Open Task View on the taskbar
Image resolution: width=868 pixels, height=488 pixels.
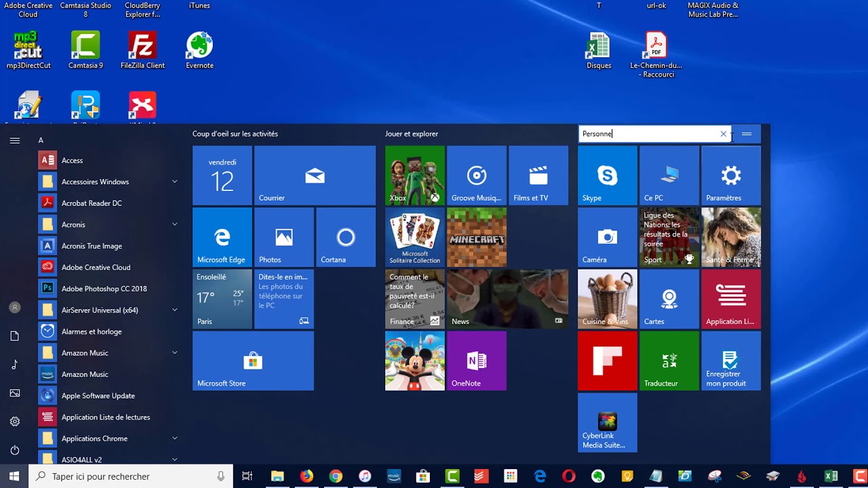pyautogui.click(x=248, y=476)
